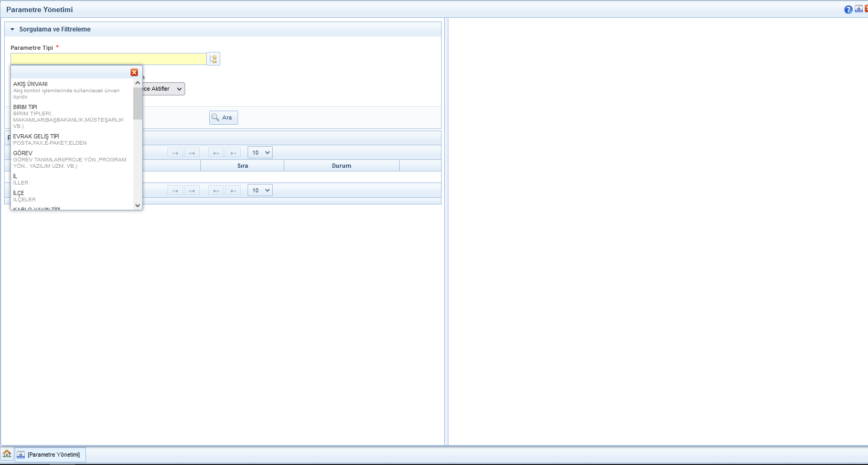Image resolution: width=868 pixels, height=465 pixels.
Task: Open the Parametre Tipi tree picker icon
Action: click(x=213, y=59)
